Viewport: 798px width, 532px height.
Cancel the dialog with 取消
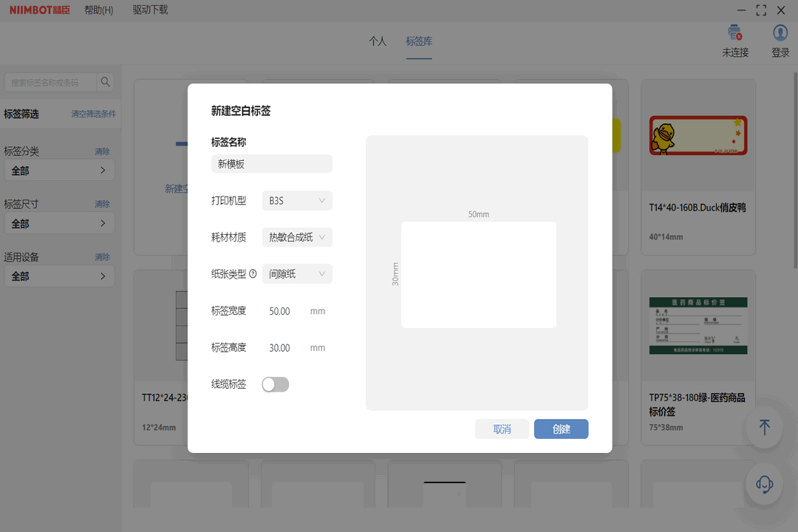click(x=502, y=429)
